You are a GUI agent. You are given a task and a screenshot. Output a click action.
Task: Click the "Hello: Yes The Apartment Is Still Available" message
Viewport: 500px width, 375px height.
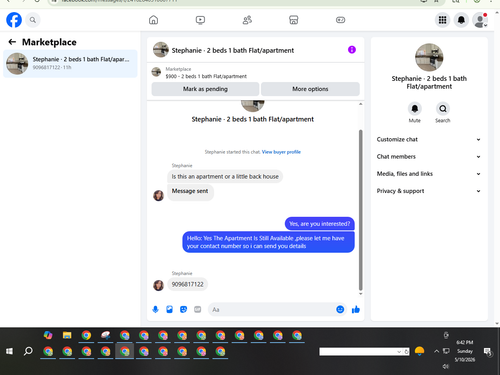[x=268, y=242]
